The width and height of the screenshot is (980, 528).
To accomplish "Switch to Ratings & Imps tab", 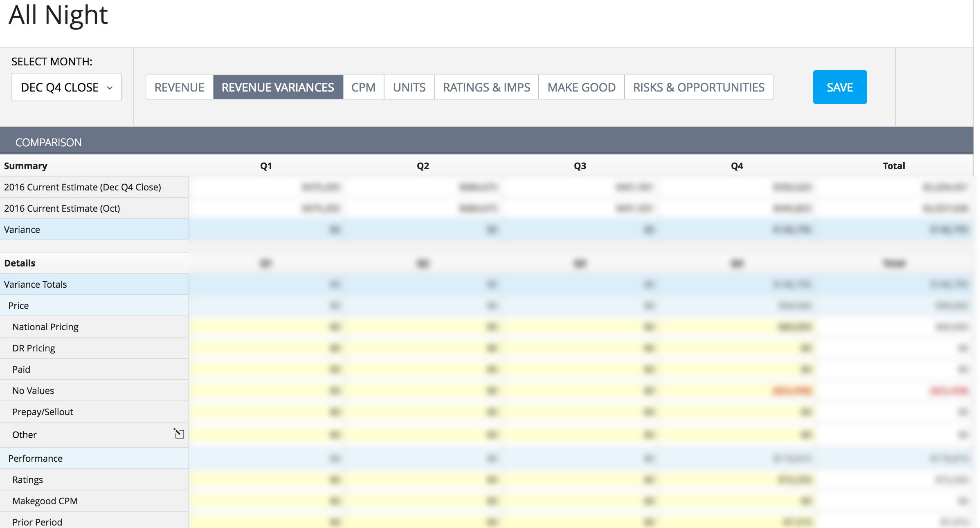I will click(x=486, y=87).
